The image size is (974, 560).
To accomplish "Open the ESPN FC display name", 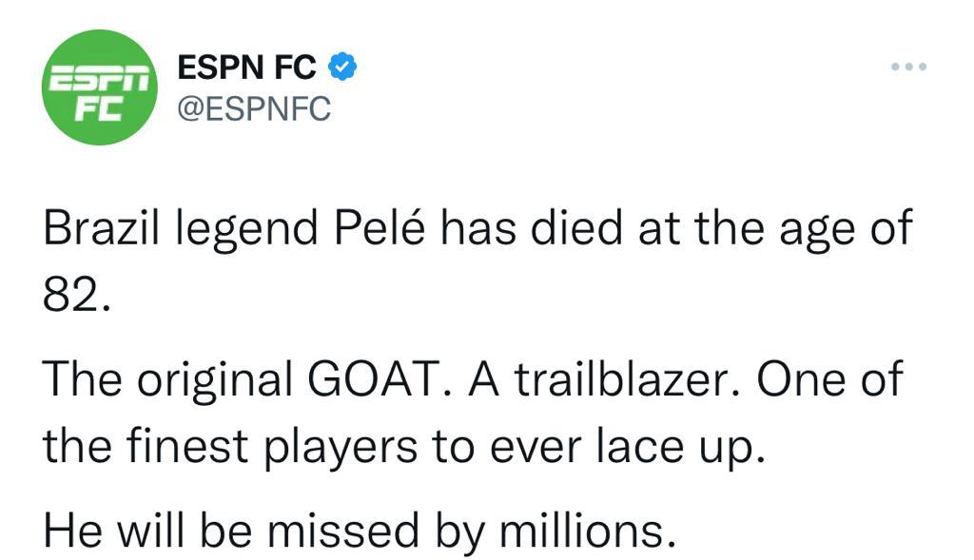I will (x=246, y=68).
